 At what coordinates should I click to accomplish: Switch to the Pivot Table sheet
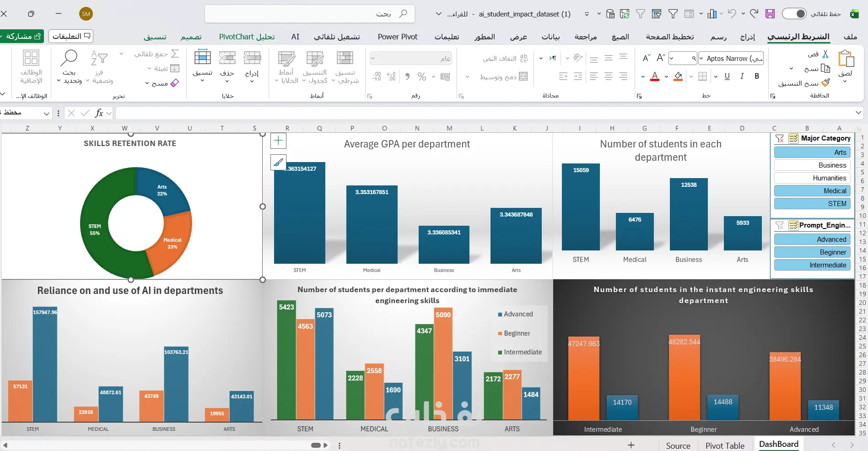pos(725,446)
